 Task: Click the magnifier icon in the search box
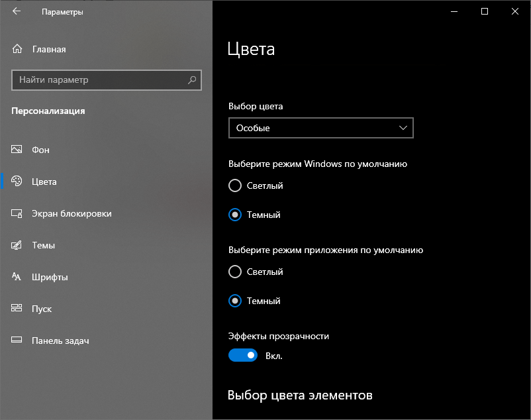point(192,80)
